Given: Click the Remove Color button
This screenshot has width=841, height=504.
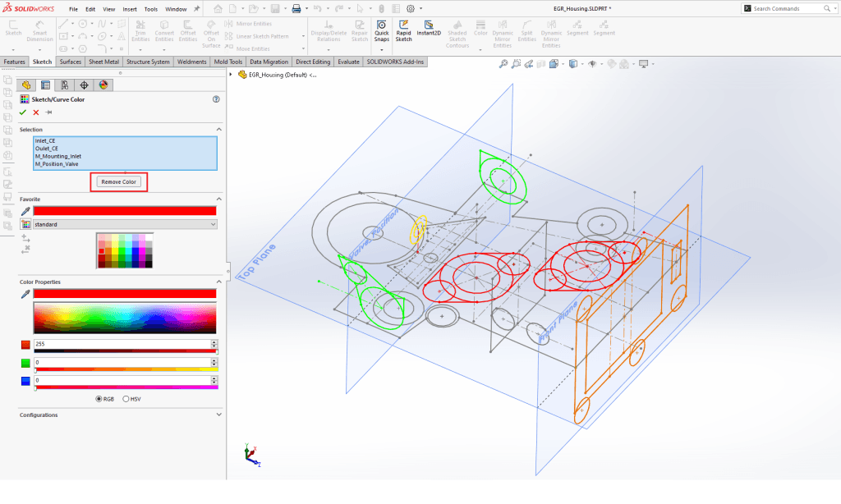Looking at the screenshot, I should coord(119,181).
